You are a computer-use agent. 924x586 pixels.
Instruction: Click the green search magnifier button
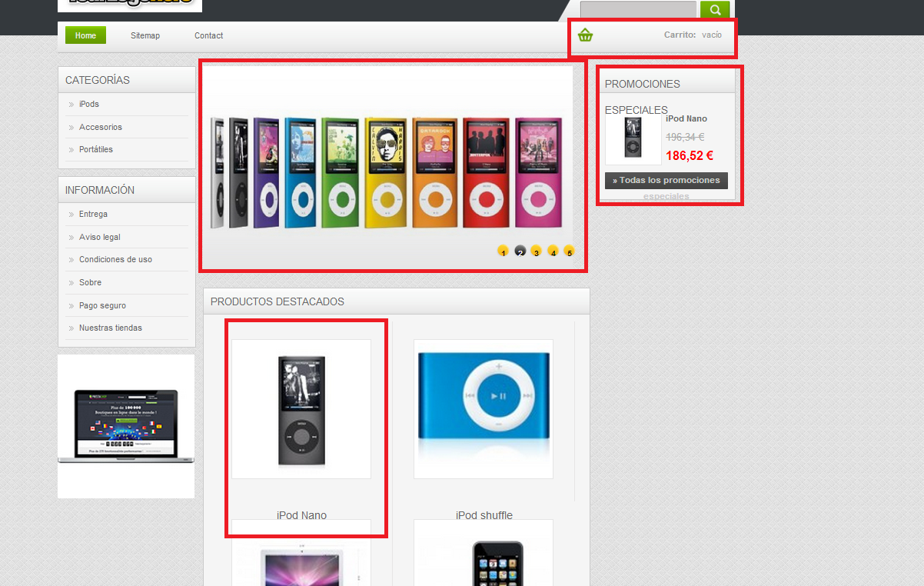(x=715, y=10)
